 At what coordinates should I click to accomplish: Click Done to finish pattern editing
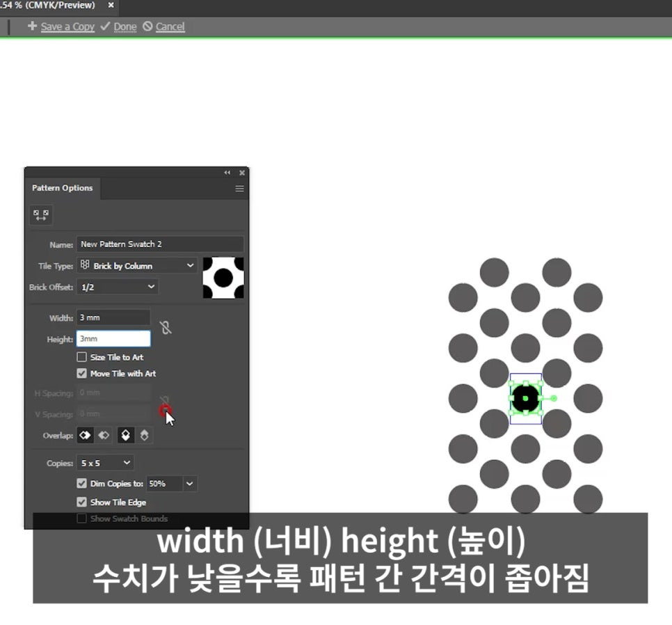pyautogui.click(x=125, y=26)
